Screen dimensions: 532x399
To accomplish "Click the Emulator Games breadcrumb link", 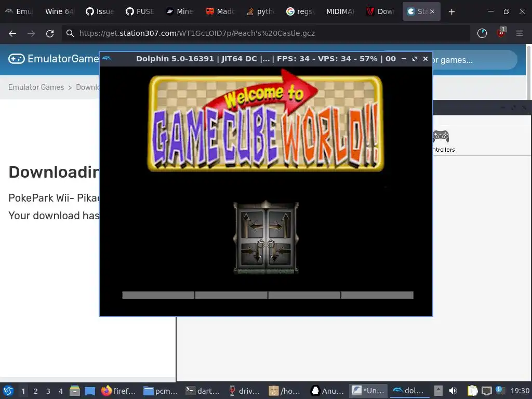I will [x=36, y=87].
